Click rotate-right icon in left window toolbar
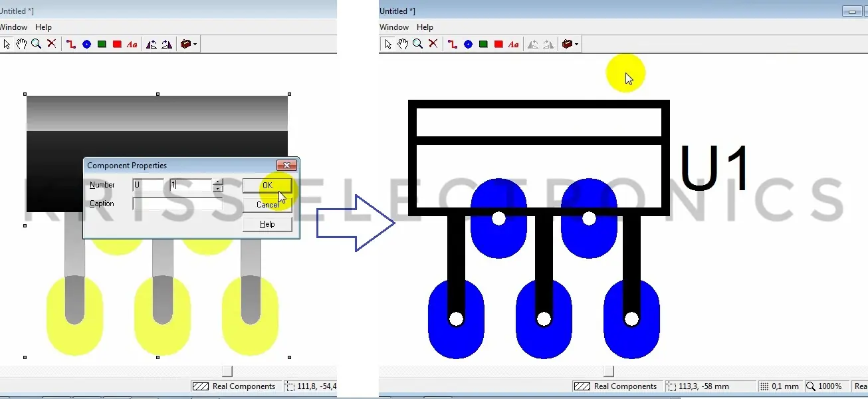 click(167, 44)
